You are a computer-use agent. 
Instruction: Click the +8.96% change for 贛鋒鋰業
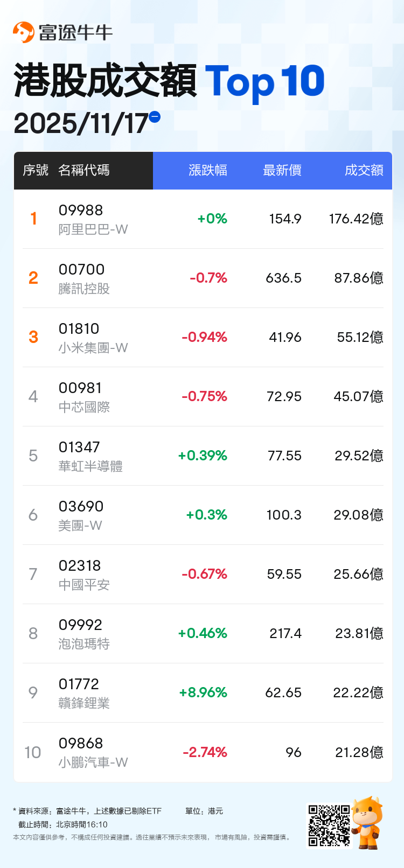point(203,692)
